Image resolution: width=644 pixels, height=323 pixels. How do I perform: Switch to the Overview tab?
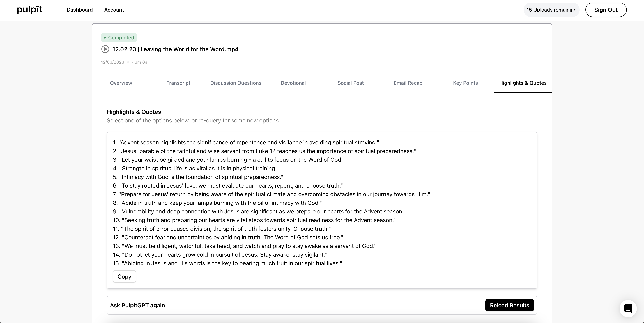[121, 83]
